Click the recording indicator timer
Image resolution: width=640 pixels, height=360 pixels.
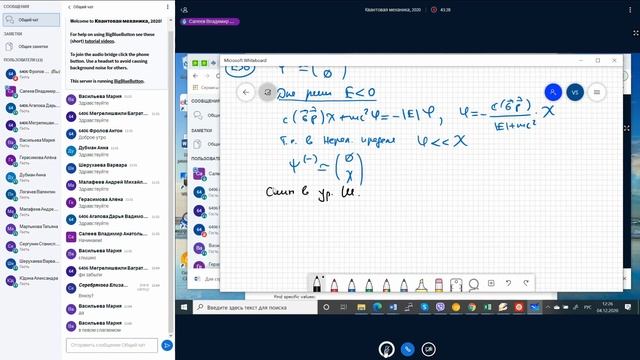click(441, 10)
